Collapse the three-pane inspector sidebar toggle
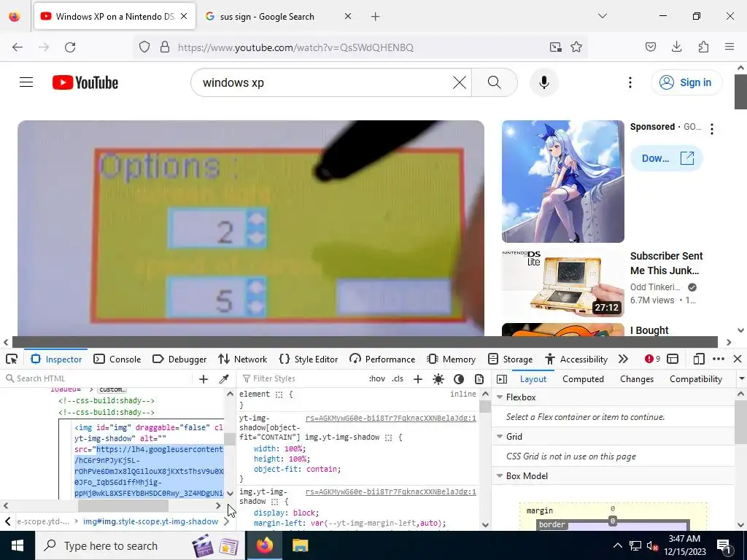Screen dimensions: 747x560 (502, 379)
